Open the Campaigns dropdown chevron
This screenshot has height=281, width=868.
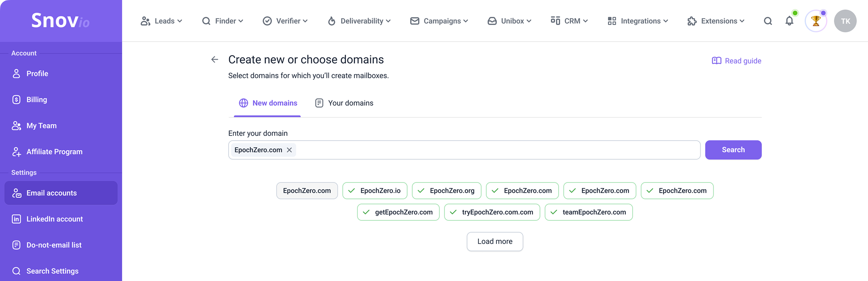(466, 21)
